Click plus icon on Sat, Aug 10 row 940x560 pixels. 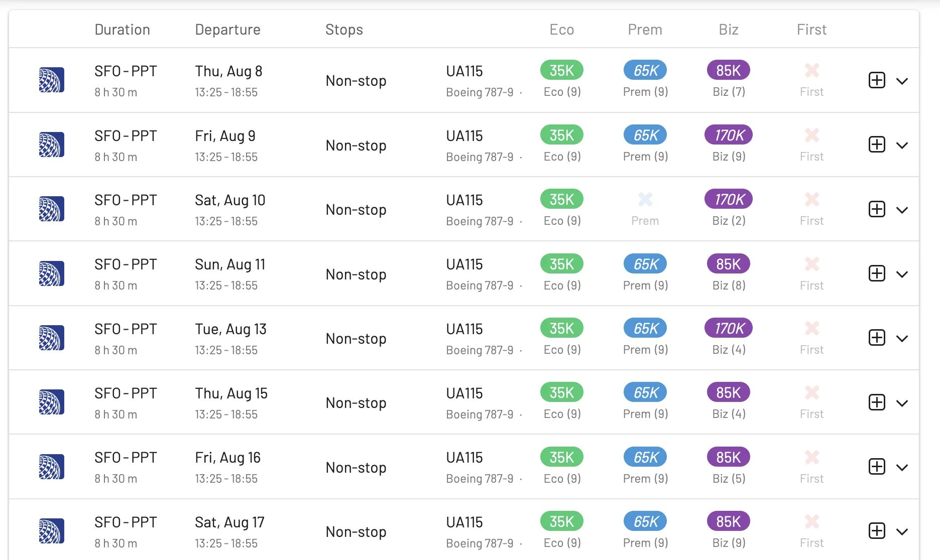coord(877,209)
